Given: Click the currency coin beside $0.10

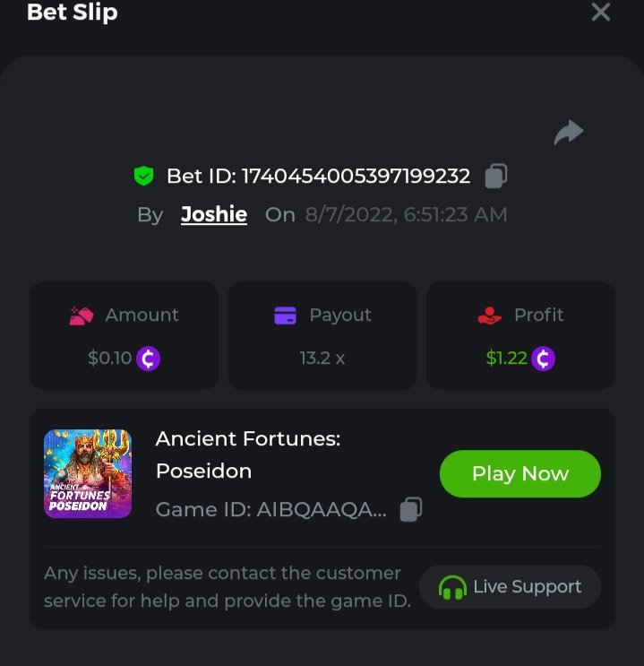Looking at the screenshot, I should click(149, 359).
